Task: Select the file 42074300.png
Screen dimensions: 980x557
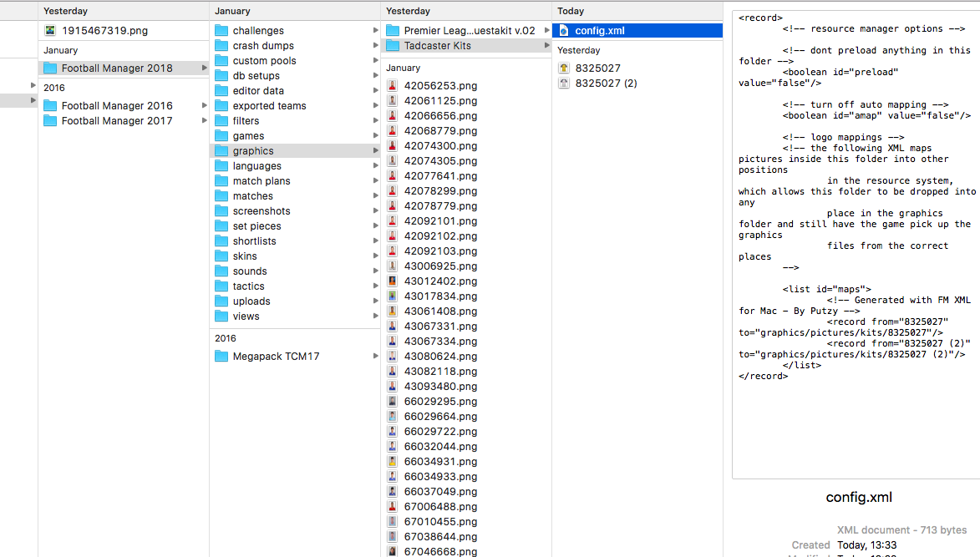Action: 440,145
